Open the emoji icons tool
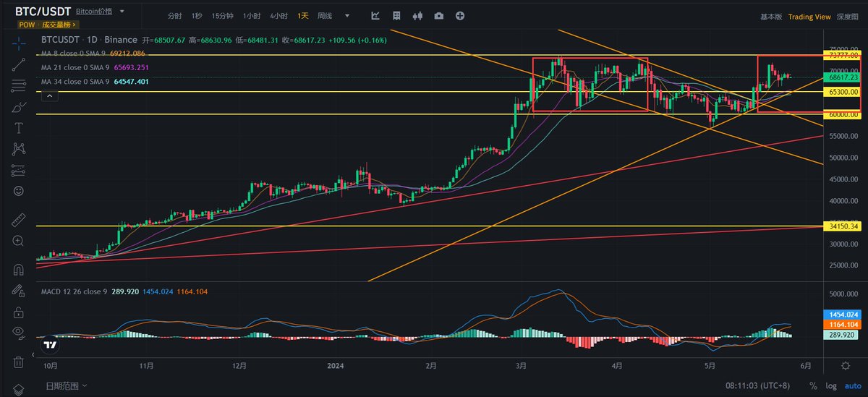 (19, 192)
